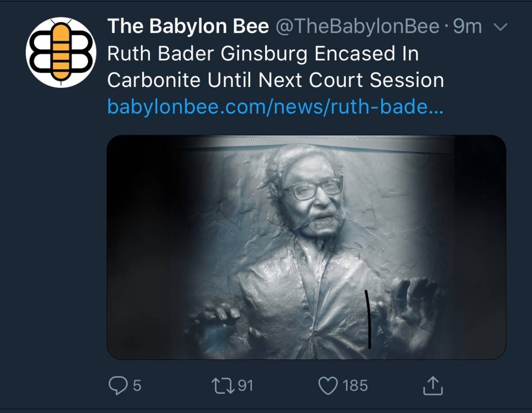Open the tweet options chevron menu

(500, 28)
